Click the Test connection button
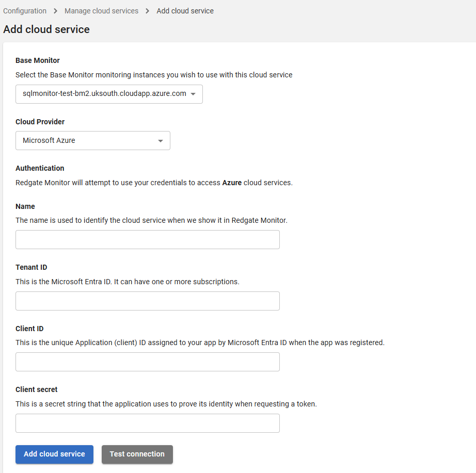 click(x=137, y=454)
